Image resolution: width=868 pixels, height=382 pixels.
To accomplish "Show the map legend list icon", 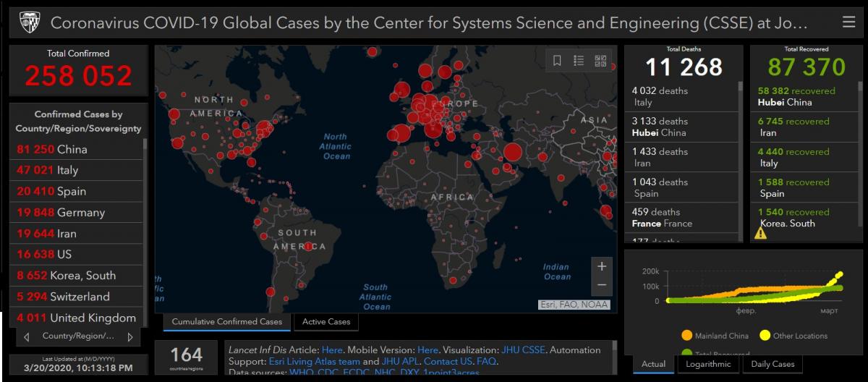I will tap(579, 61).
